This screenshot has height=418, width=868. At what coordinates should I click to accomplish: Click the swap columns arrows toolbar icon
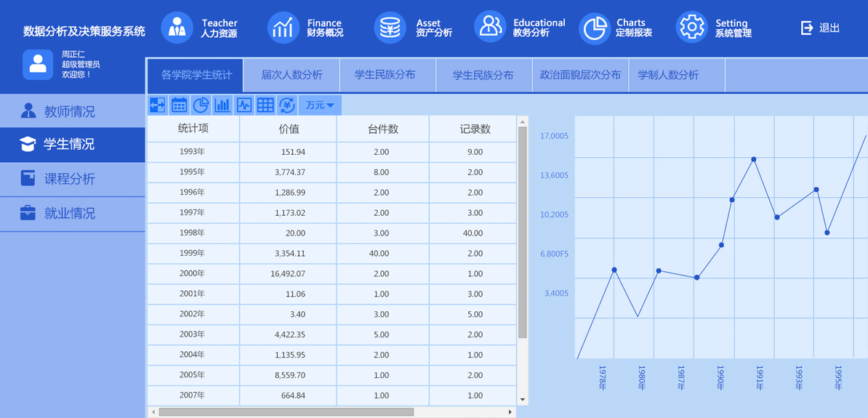coord(157,105)
